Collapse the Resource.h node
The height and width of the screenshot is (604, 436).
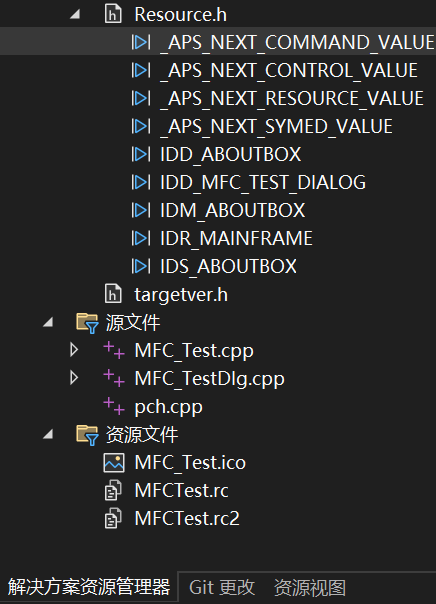[75, 15]
